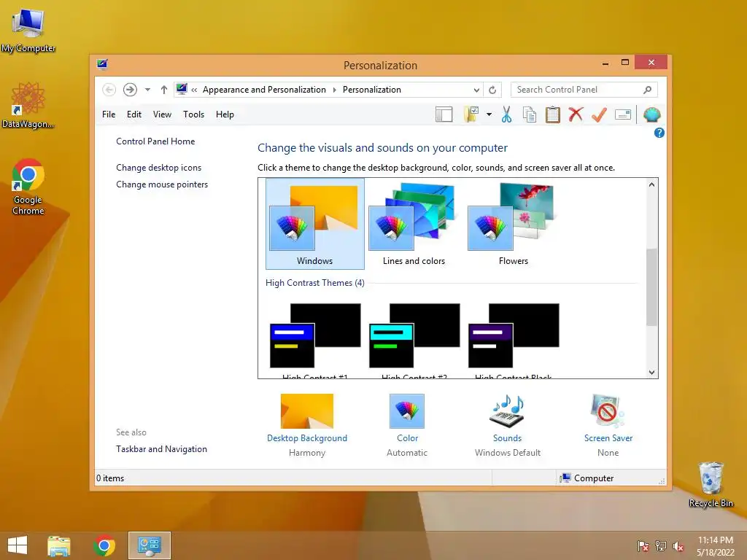The height and width of the screenshot is (560, 747).
Task: Click the Personalization window title icon
Action: point(102,64)
